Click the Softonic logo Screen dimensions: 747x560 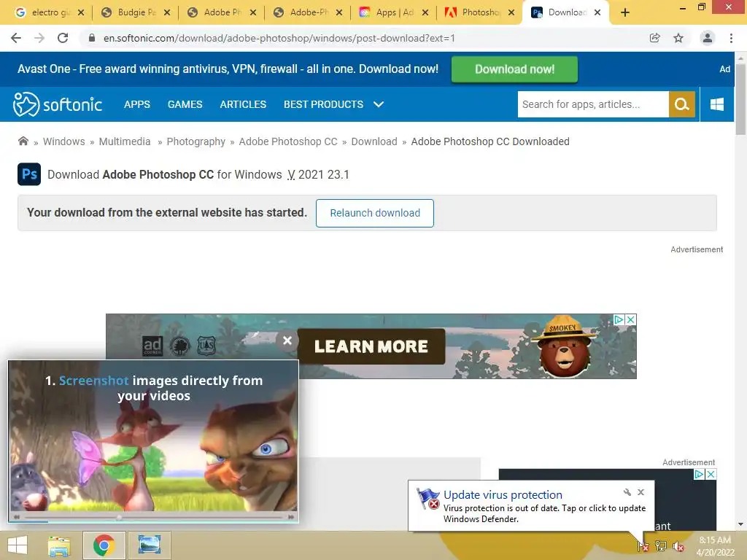pos(57,104)
